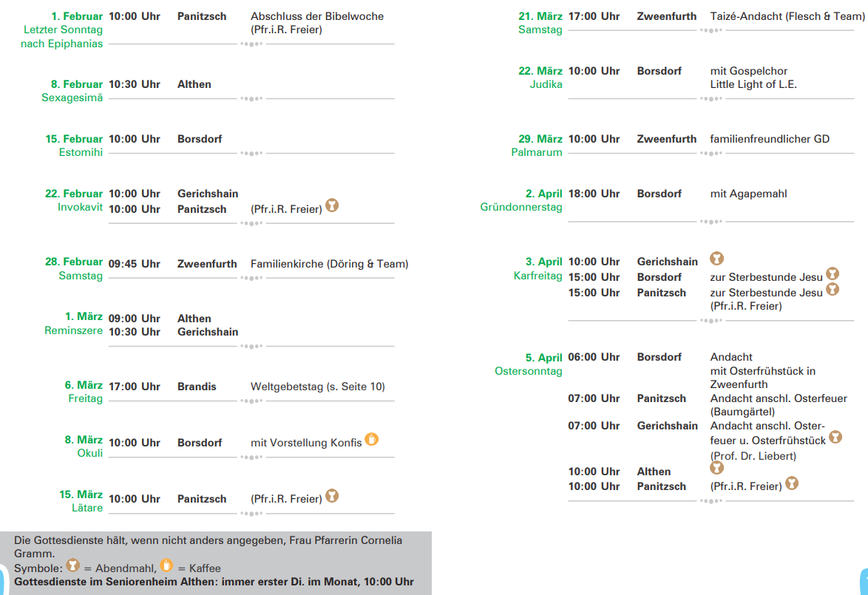The image size is (868, 595).
Task: Select the 5. April date heading
Action: click(544, 358)
